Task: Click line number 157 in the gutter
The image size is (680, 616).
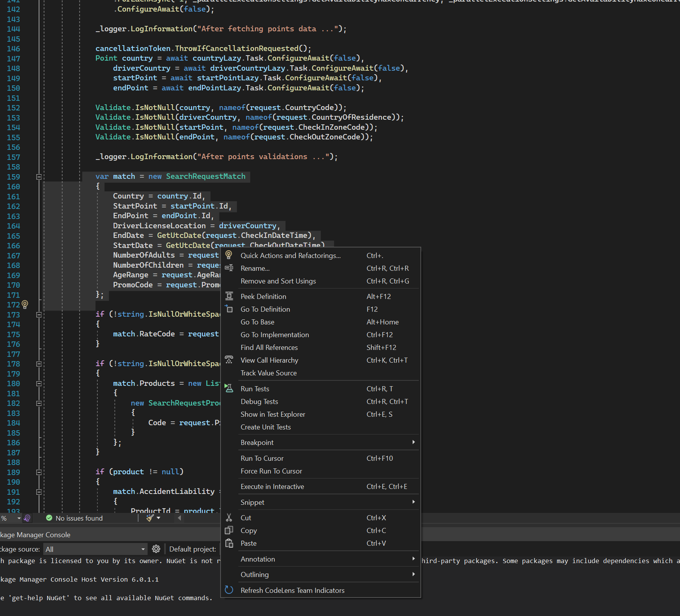Action: (x=13, y=157)
